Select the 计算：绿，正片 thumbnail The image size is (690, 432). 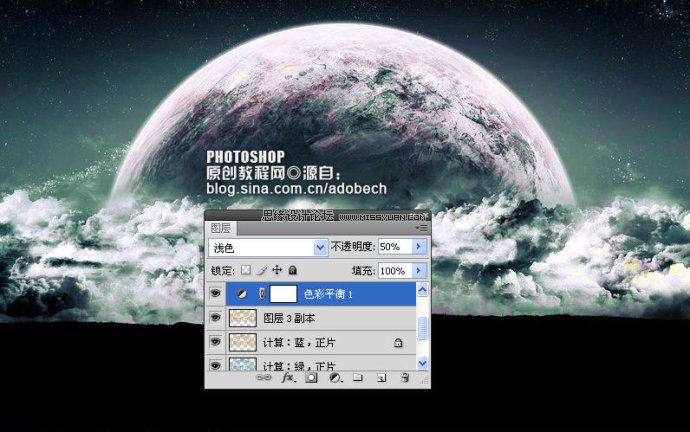[x=242, y=364]
